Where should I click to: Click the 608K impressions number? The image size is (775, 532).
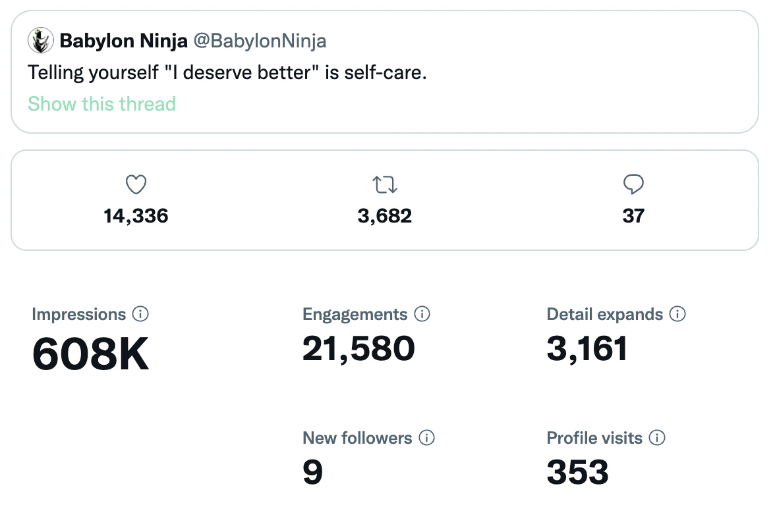(91, 354)
